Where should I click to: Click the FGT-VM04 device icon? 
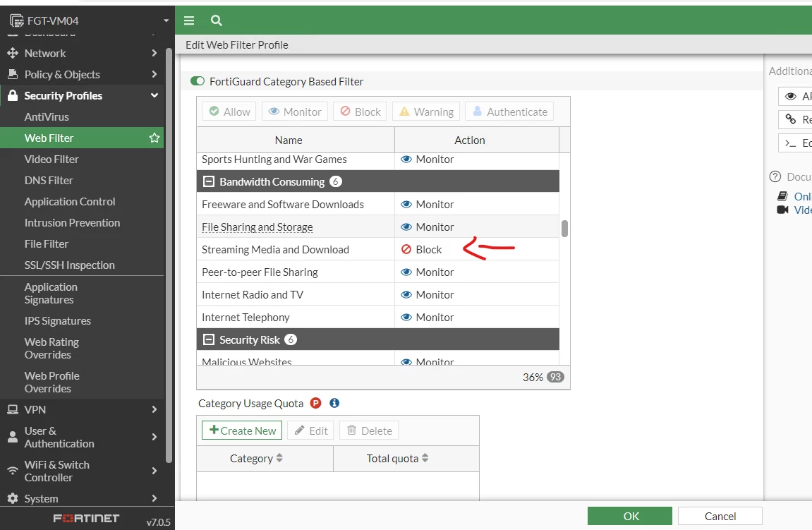tap(17, 20)
